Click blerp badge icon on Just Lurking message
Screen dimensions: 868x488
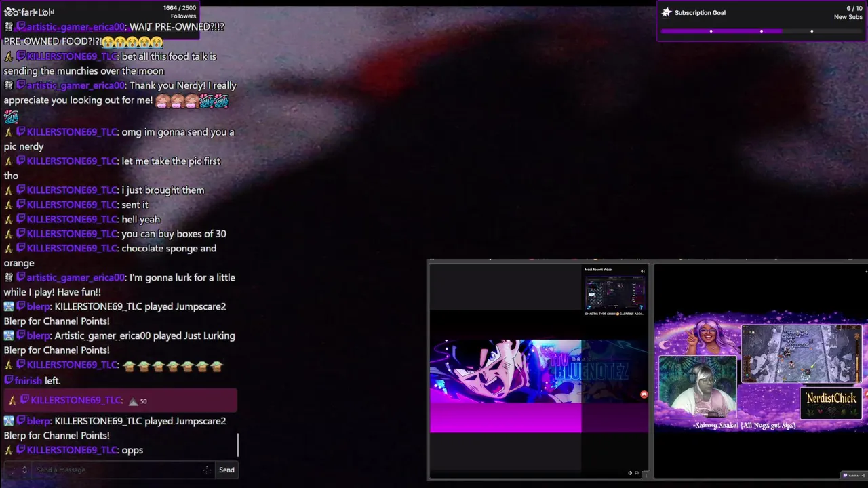(8, 335)
